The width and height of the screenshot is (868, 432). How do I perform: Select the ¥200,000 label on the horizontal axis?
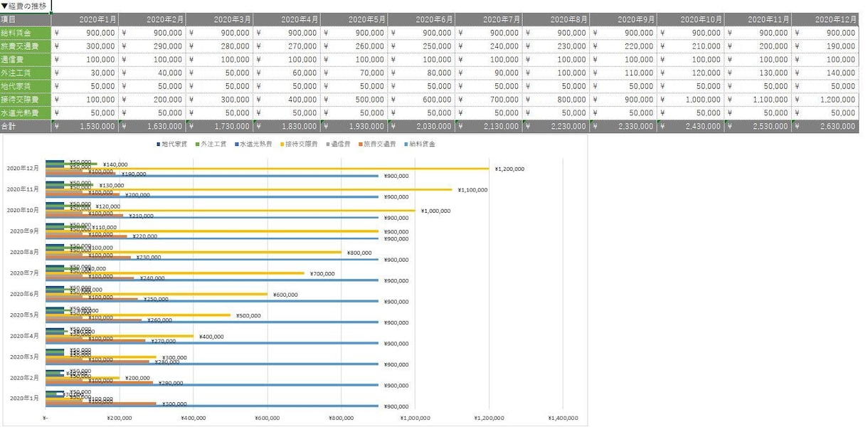click(119, 418)
